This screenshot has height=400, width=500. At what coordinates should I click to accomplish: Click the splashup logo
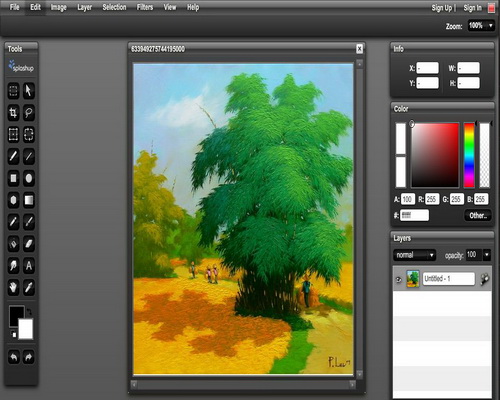pyautogui.click(x=21, y=66)
